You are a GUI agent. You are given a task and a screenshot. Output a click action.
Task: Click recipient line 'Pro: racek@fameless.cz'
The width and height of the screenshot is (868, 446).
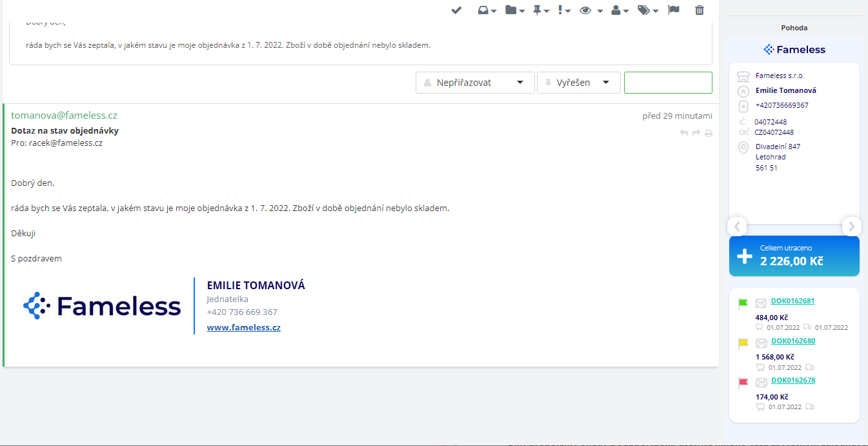coord(57,143)
